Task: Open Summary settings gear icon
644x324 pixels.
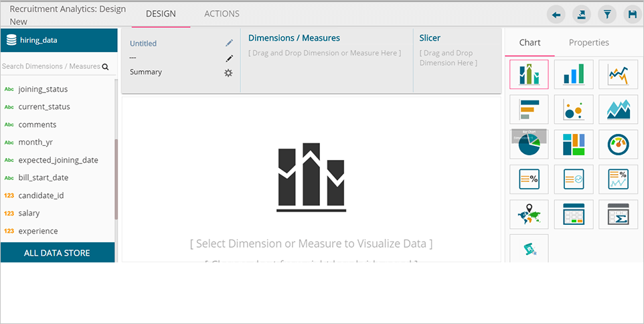Action: pyautogui.click(x=228, y=73)
